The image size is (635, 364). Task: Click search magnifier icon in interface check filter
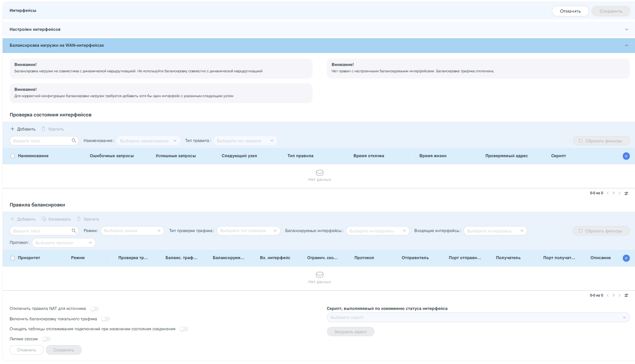click(x=74, y=141)
